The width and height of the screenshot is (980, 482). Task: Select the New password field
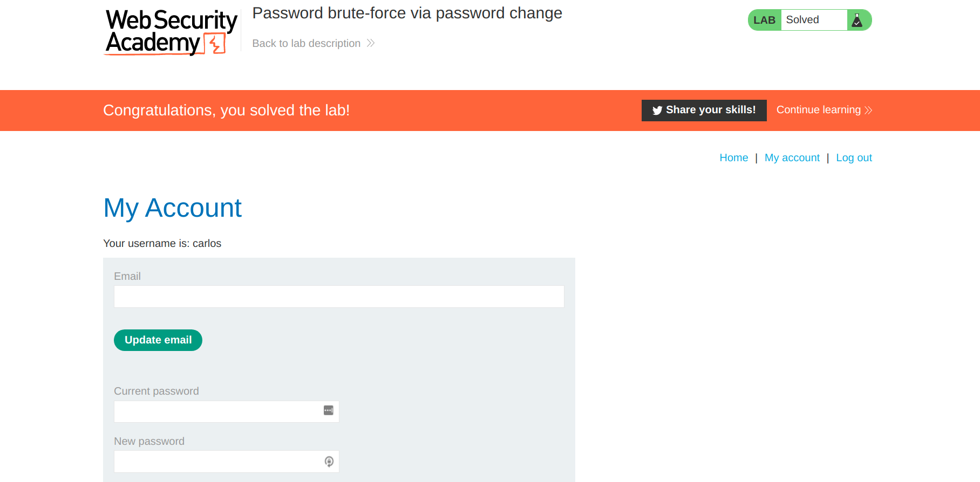[x=216, y=462]
